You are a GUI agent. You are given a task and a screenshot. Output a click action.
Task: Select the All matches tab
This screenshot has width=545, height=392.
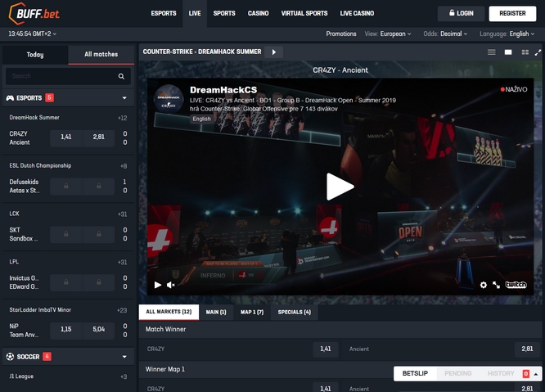tap(101, 55)
